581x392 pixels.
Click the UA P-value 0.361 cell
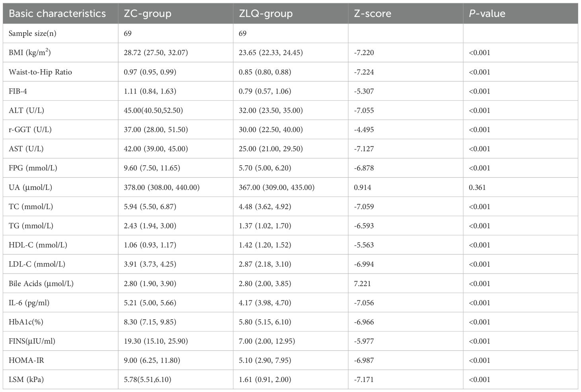[x=477, y=187]
